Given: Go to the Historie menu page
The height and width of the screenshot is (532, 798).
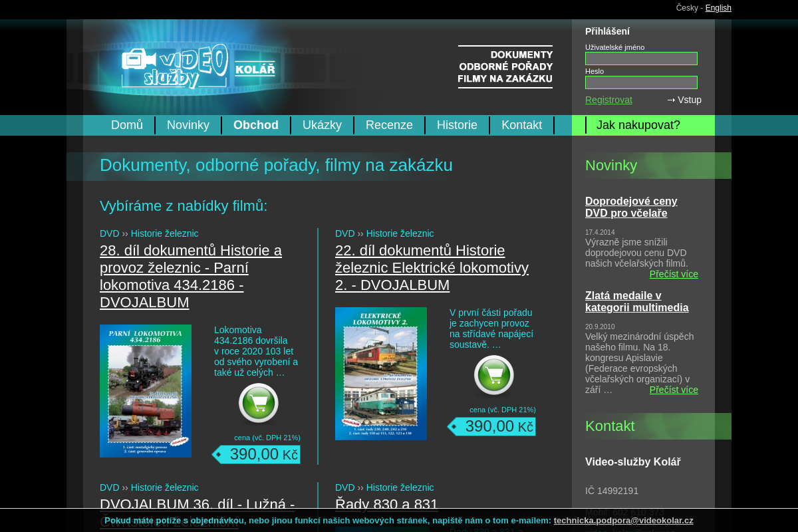Looking at the screenshot, I should (x=457, y=125).
